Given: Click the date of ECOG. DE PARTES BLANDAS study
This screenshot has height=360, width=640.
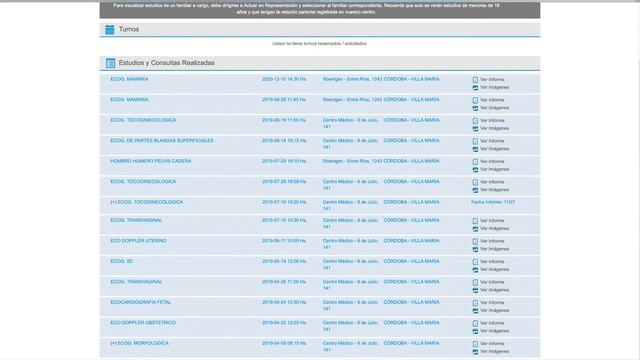Looking at the screenshot, I should pyautogui.click(x=284, y=140).
